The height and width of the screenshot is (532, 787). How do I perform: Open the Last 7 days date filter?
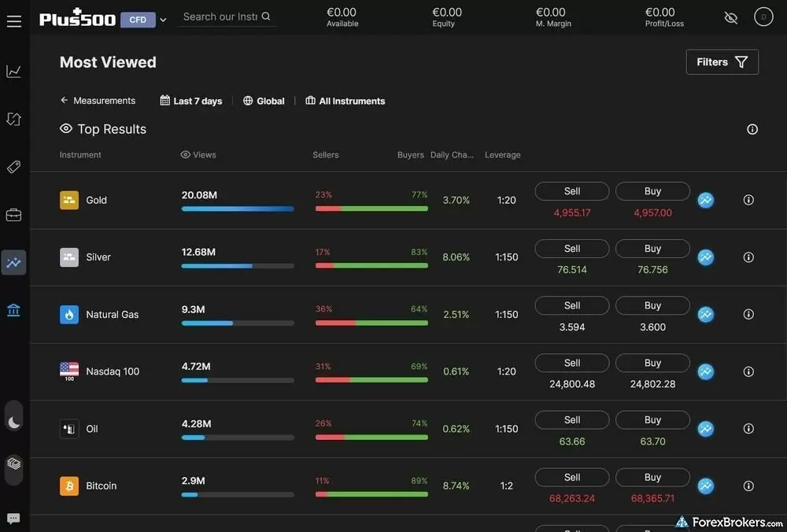[x=190, y=101]
